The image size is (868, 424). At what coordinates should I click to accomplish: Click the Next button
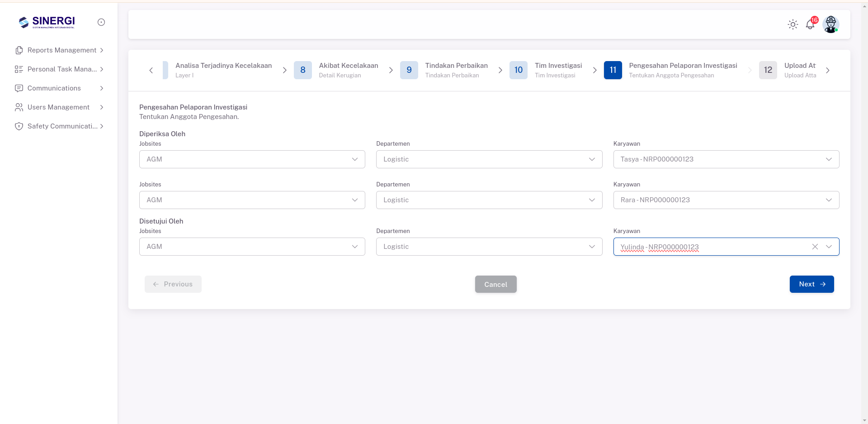[x=812, y=284]
